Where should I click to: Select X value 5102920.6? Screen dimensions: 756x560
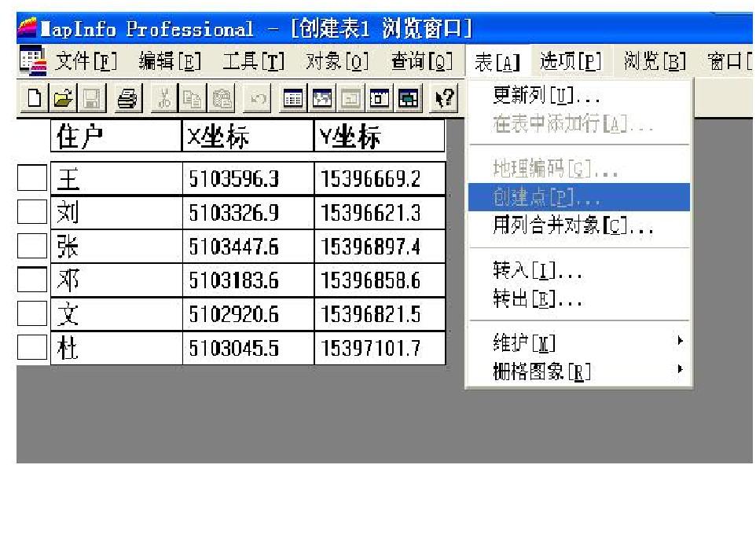coord(248,314)
